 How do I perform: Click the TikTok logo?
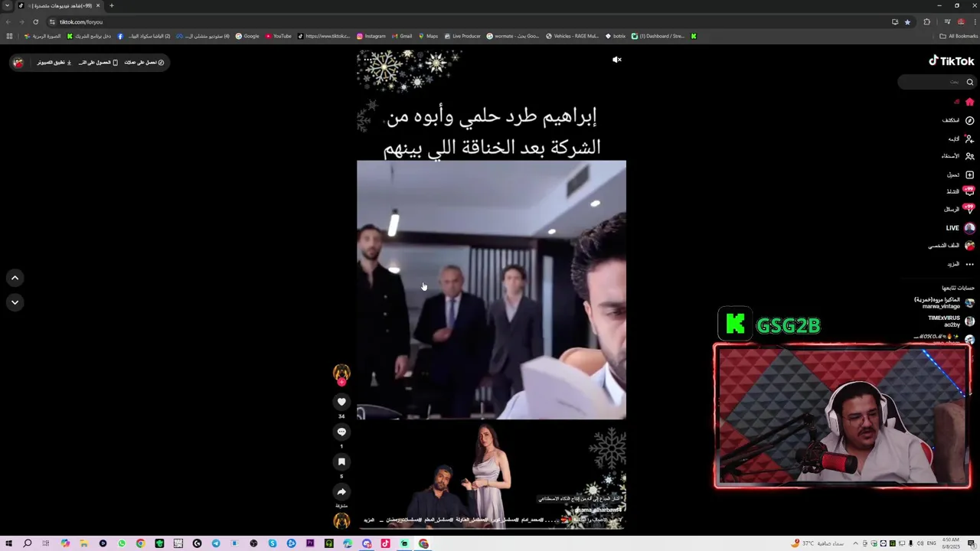952,61
